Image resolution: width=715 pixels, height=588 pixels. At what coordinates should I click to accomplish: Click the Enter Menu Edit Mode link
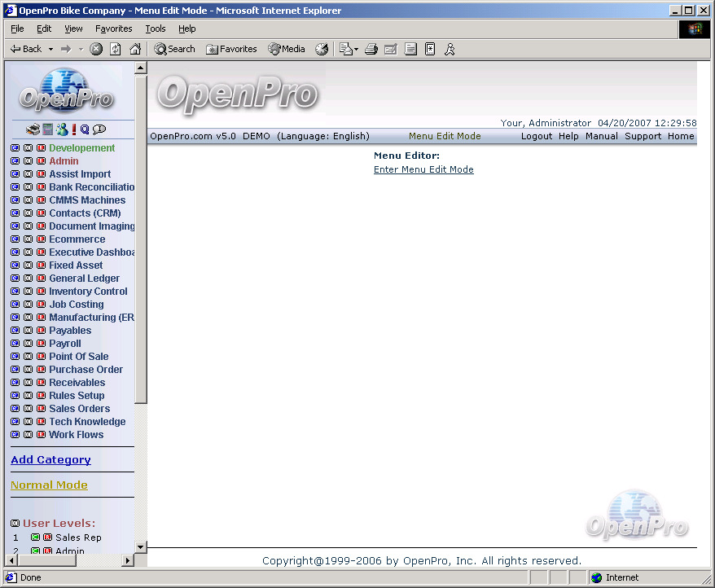pos(423,169)
